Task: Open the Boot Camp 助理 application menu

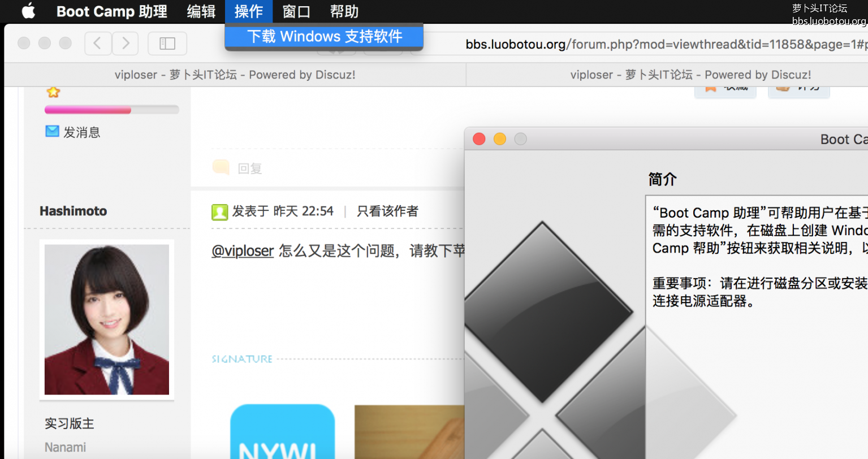Action: 112,11
